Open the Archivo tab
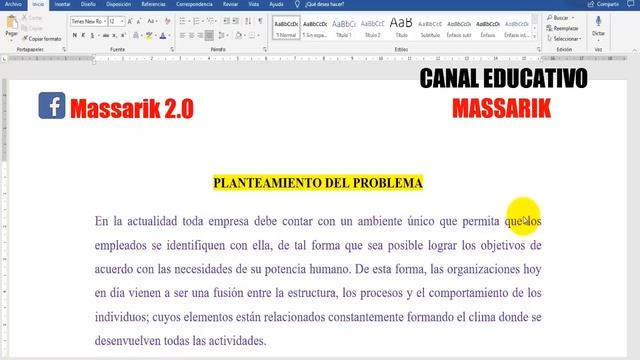The height and width of the screenshot is (360, 640). [13, 4]
